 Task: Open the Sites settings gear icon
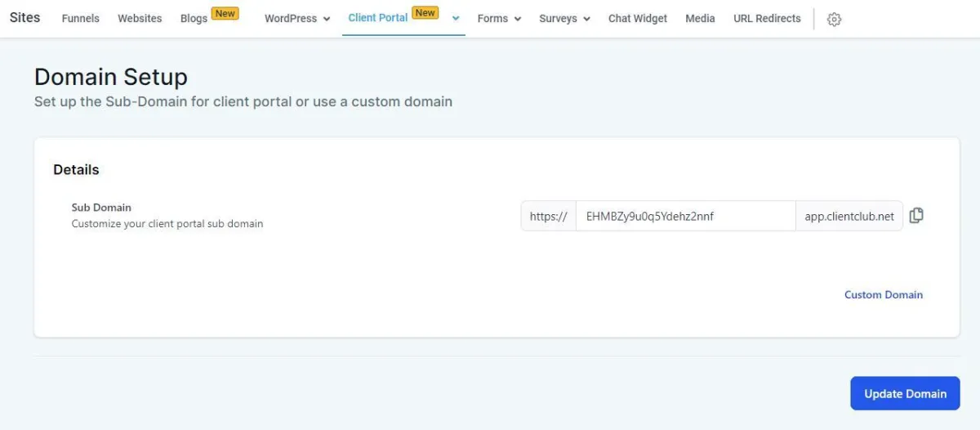(x=834, y=19)
